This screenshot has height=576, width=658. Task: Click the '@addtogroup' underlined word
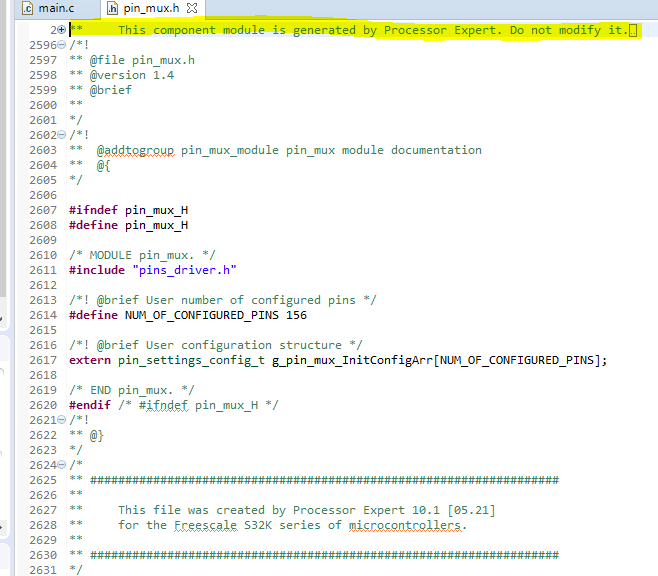coord(135,150)
